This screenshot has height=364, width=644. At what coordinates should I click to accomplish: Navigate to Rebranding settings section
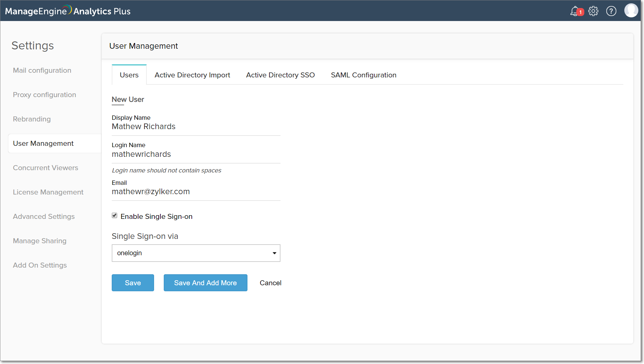pyautogui.click(x=32, y=119)
